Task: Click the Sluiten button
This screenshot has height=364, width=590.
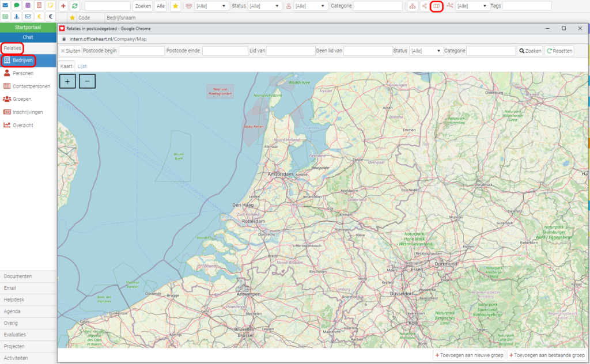Action: (70, 51)
